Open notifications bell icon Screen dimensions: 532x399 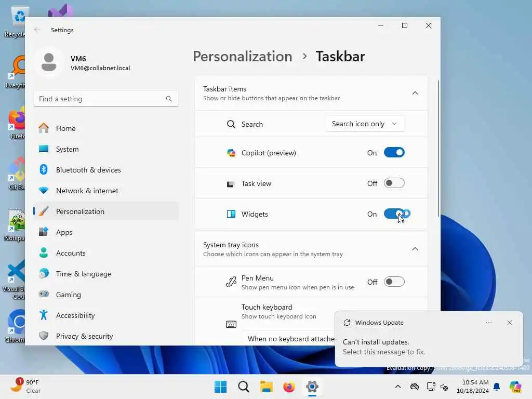click(497, 387)
